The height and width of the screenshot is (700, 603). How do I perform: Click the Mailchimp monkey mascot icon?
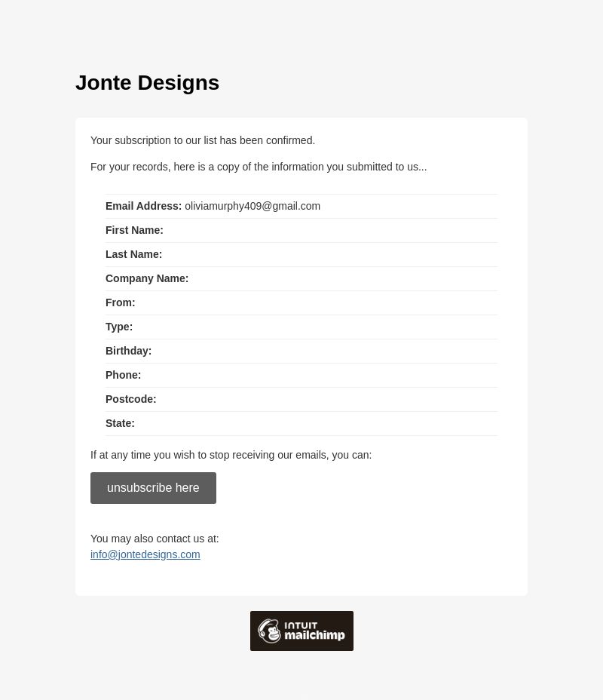tap(269, 631)
